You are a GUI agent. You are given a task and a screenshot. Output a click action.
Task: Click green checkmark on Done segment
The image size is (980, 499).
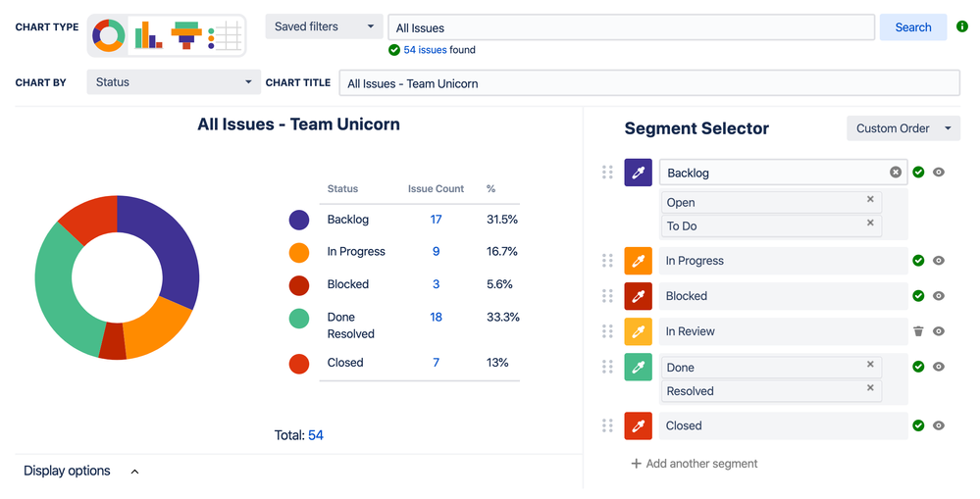[918, 367]
